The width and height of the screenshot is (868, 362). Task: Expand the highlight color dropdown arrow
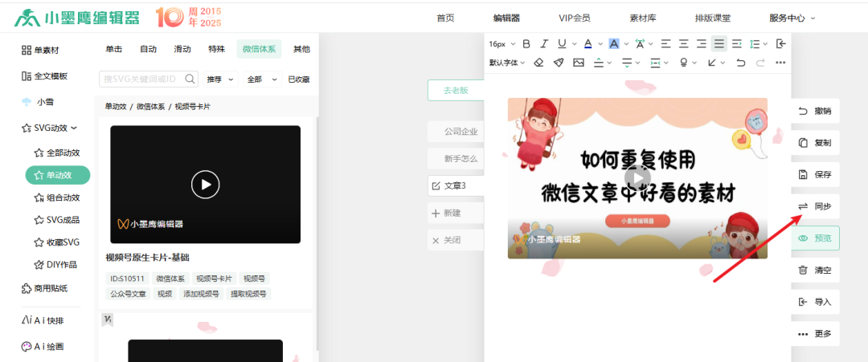(626, 43)
